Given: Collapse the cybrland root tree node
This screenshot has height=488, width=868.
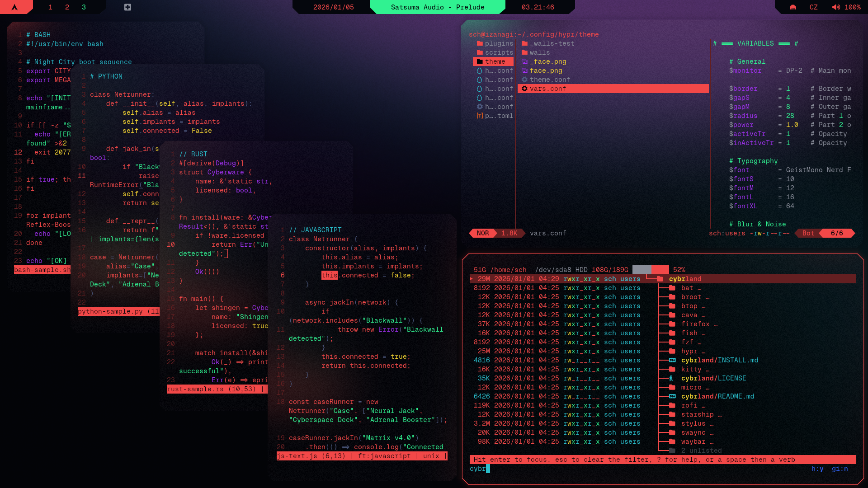Looking at the screenshot, I should click(685, 279).
